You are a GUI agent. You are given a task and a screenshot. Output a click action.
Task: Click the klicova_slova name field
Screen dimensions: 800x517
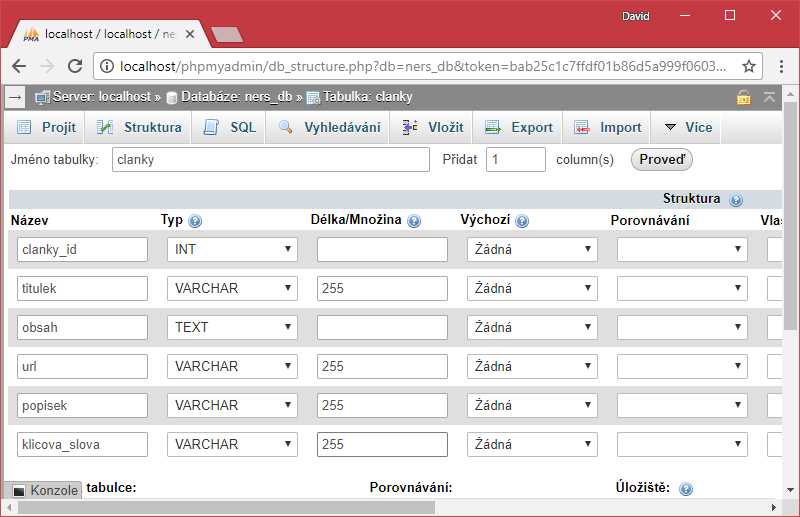point(82,445)
